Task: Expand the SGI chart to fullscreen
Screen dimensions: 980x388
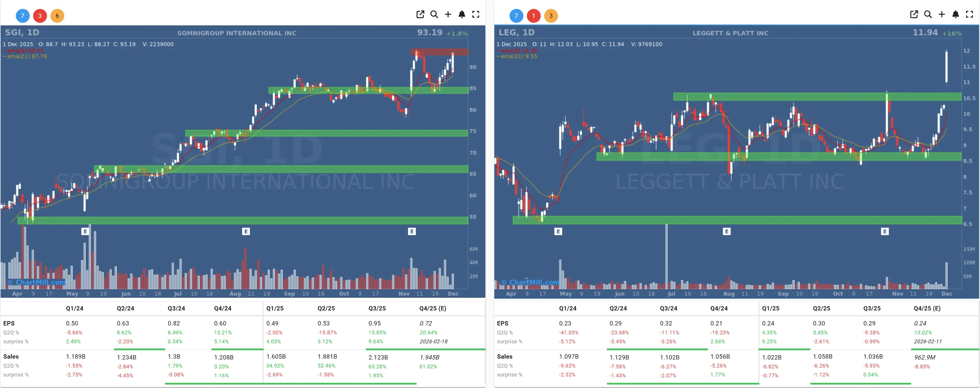Action: (476, 14)
